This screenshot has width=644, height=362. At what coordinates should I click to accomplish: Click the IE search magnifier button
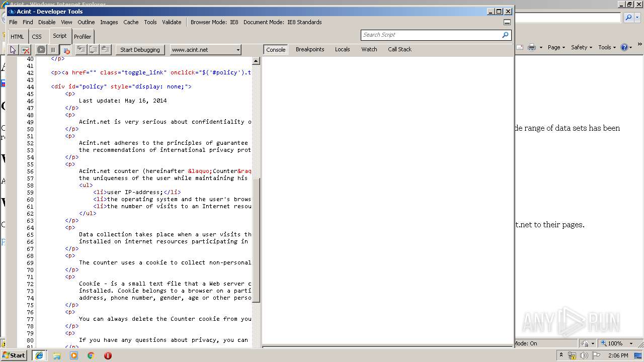(628, 18)
